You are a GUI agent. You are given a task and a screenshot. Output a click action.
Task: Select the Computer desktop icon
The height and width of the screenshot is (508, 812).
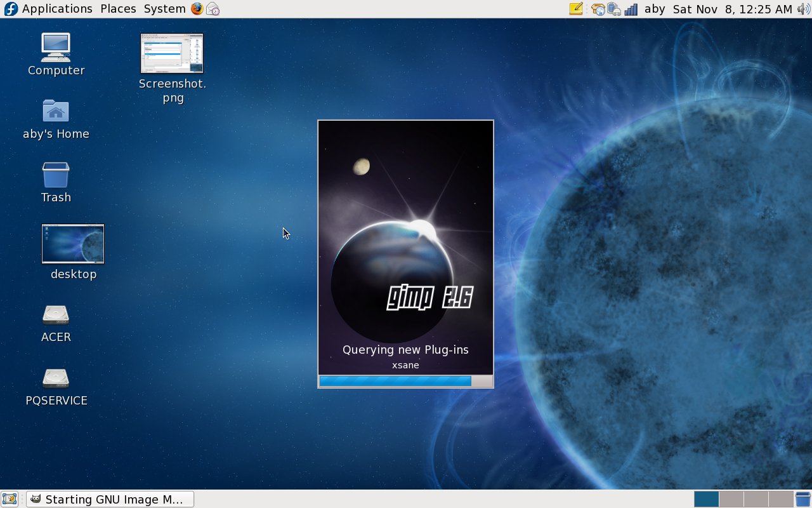[56, 55]
